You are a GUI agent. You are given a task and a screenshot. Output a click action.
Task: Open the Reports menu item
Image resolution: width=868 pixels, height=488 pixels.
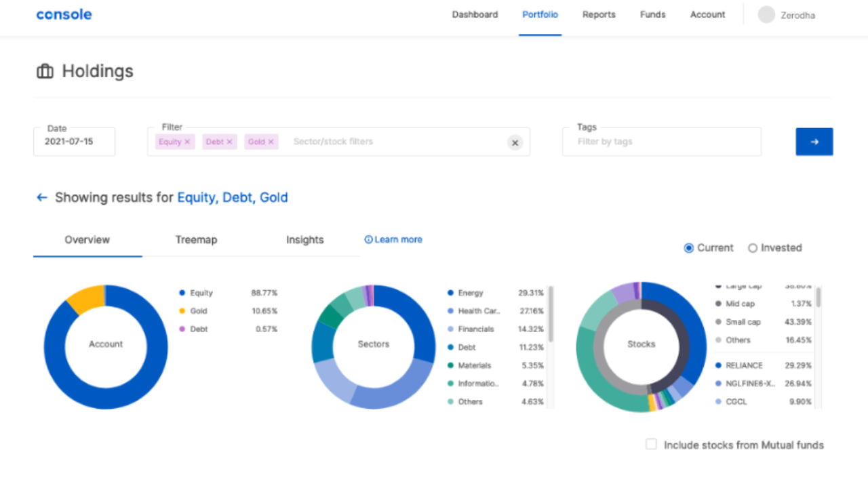tap(599, 15)
